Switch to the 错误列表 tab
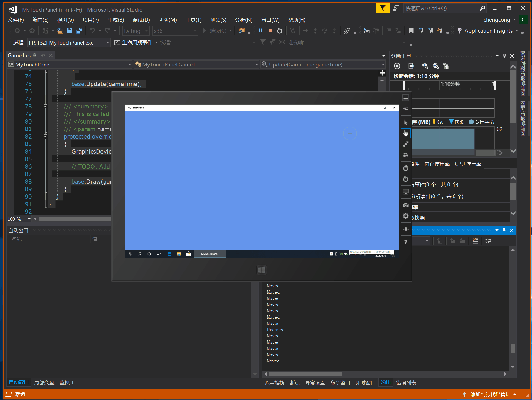The height and width of the screenshot is (400, 532). (x=406, y=383)
